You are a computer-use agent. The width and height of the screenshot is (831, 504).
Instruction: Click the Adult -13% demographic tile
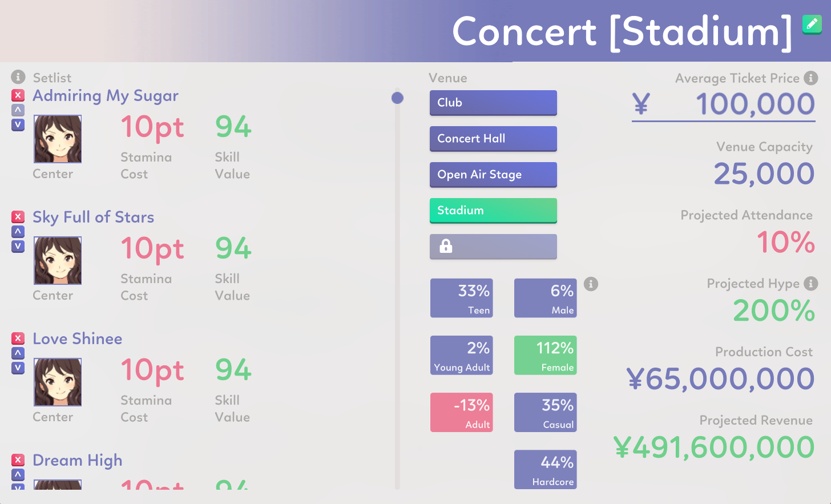(461, 412)
